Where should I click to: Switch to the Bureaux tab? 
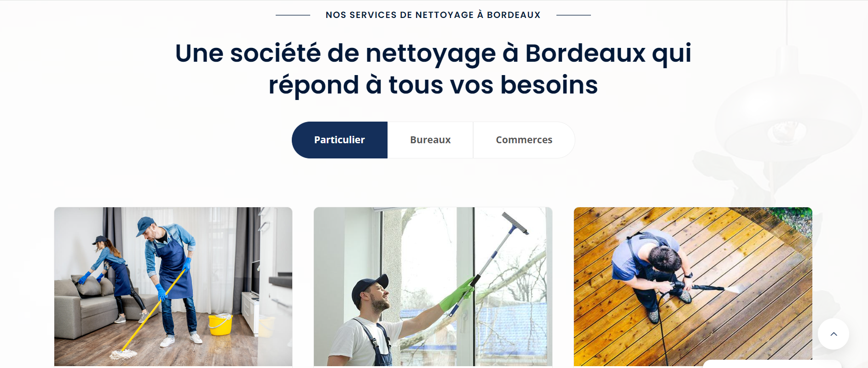pyautogui.click(x=430, y=140)
